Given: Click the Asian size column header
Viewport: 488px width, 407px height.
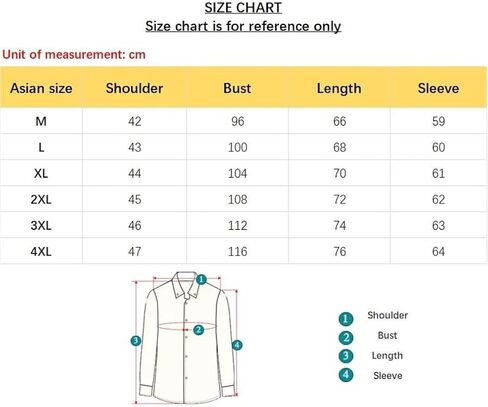Looking at the screenshot, I should pos(41,88).
